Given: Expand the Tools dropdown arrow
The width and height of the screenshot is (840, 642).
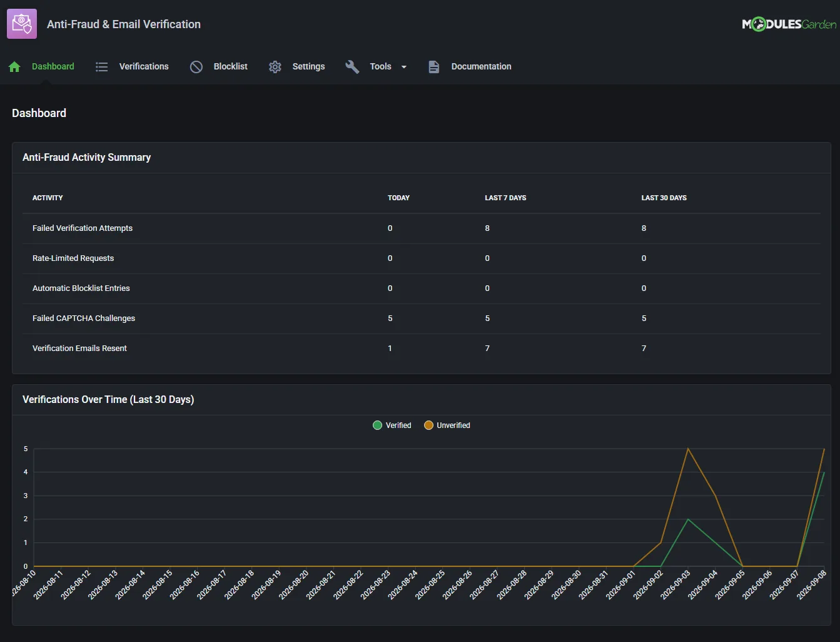Looking at the screenshot, I should (x=404, y=67).
